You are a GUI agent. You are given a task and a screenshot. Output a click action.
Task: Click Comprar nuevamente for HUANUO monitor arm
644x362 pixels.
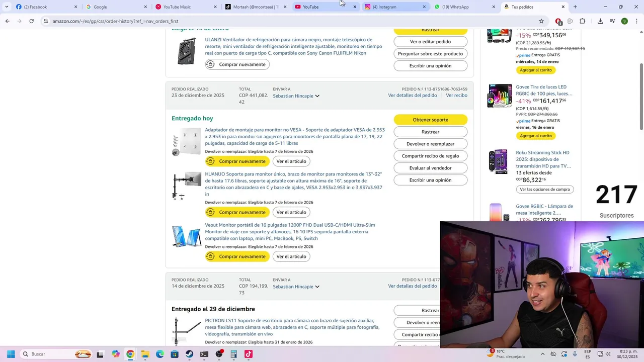pyautogui.click(x=237, y=212)
